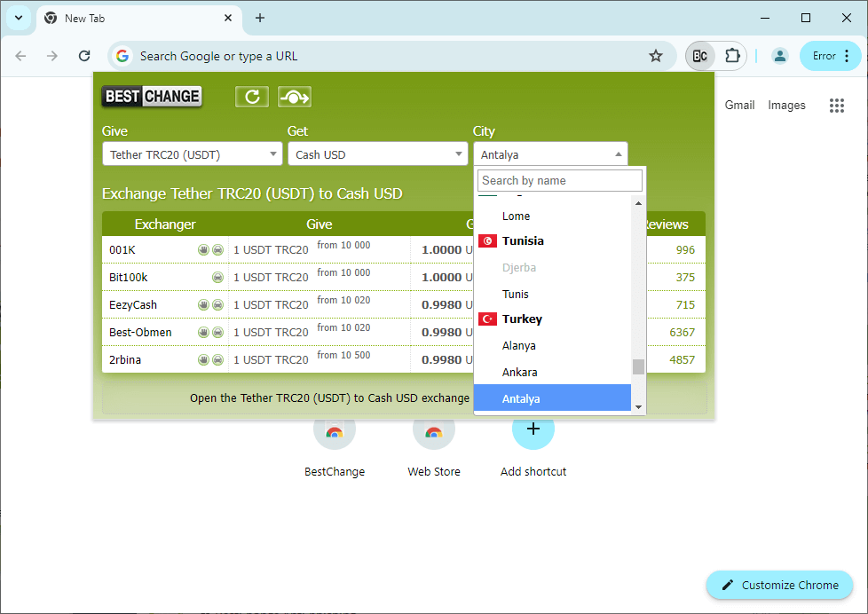This screenshot has height=614, width=868.
Task: Click the Customize Chrome button
Action: [x=779, y=586]
